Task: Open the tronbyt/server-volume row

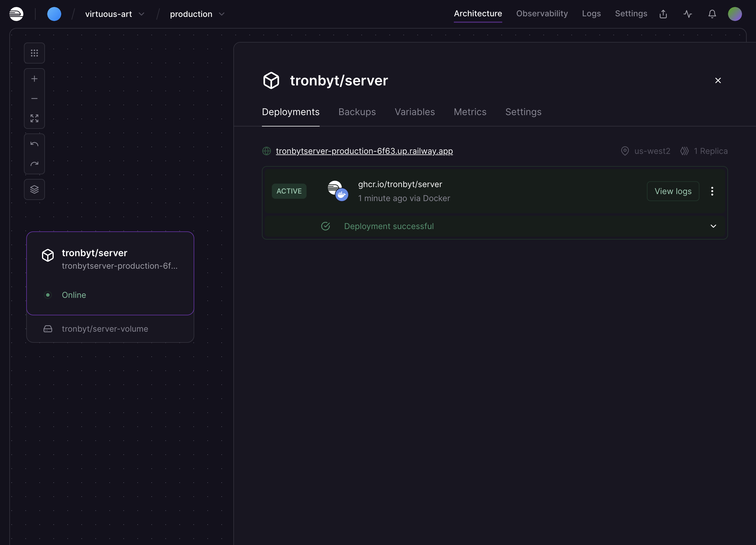Action: [110, 329]
